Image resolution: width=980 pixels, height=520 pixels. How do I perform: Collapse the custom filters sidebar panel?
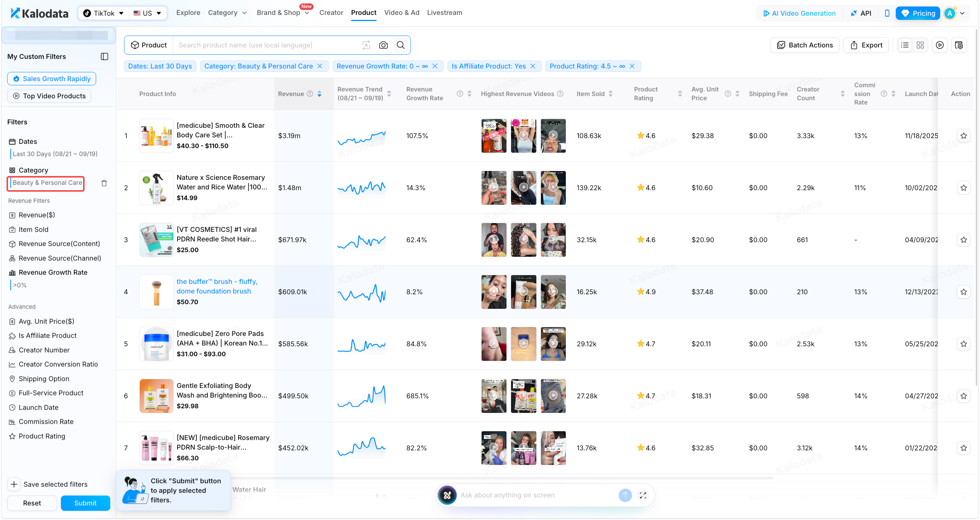click(x=105, y=57)
